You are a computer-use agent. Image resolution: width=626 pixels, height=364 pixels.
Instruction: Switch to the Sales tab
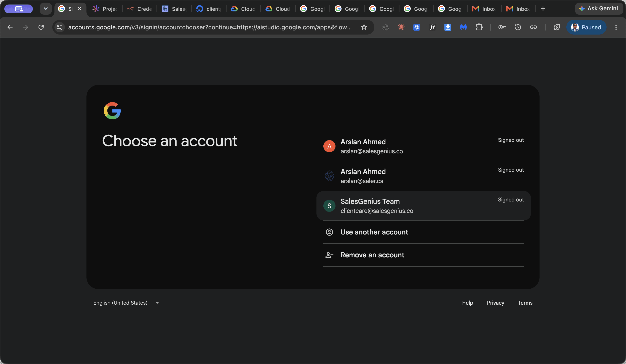coord(174,9)
